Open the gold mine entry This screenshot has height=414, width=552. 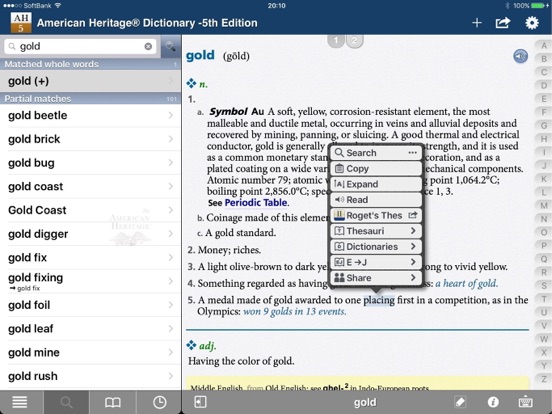[x=90, y=352]
